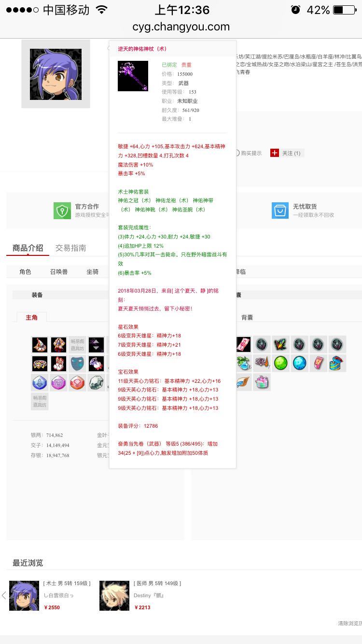The image size is (362, 644).
Task: Switch to the 商品介绍 tab
Action: point(28,248)
